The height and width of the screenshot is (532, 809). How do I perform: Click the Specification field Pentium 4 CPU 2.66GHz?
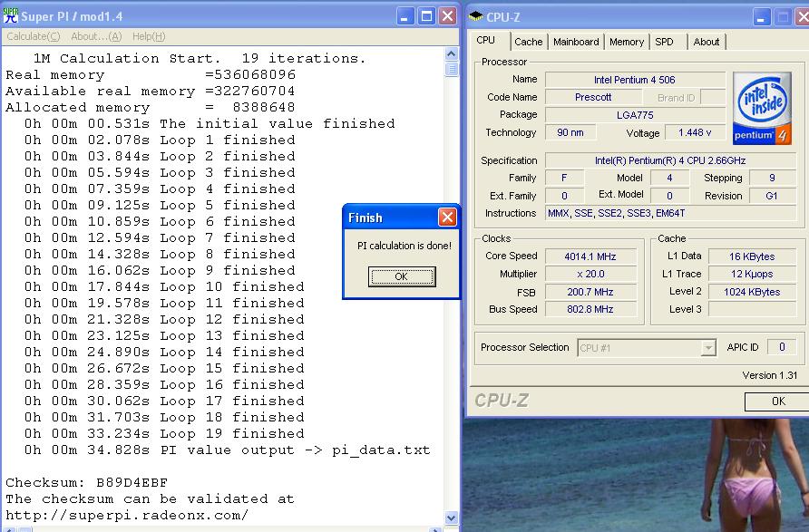[670, 160]
